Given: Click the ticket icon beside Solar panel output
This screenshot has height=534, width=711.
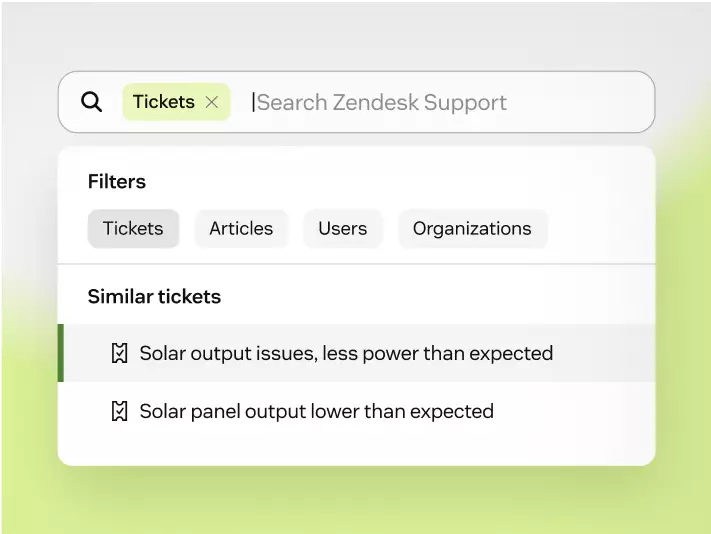Looking at the screenshot, I should (x=120, y=411).
